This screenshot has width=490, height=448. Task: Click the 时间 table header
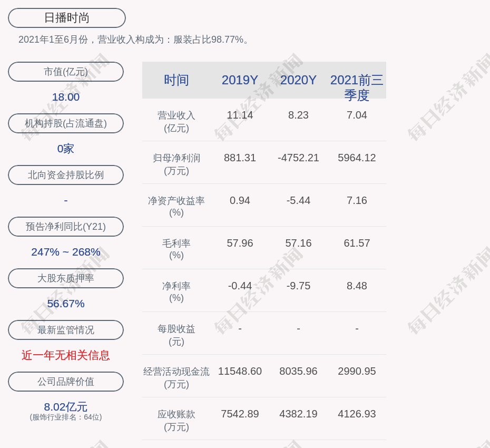coord(177,80)
